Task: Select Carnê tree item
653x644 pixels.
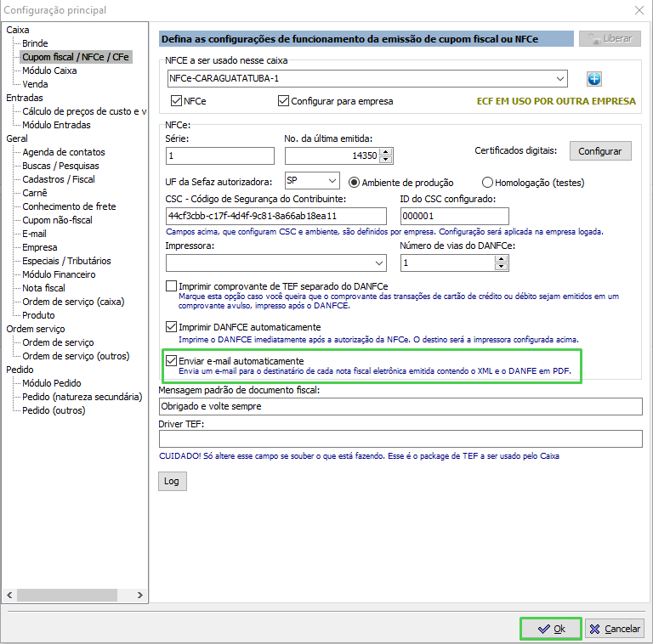Action: point(35,193)
